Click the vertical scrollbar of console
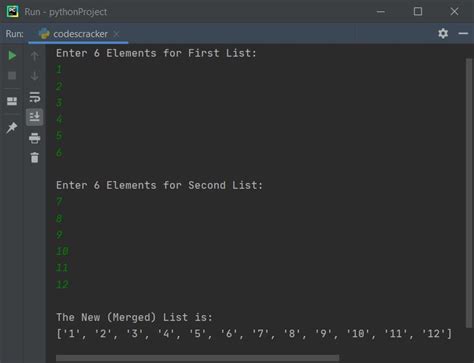Viewport: 474px width, 363px height. [469, 193]
